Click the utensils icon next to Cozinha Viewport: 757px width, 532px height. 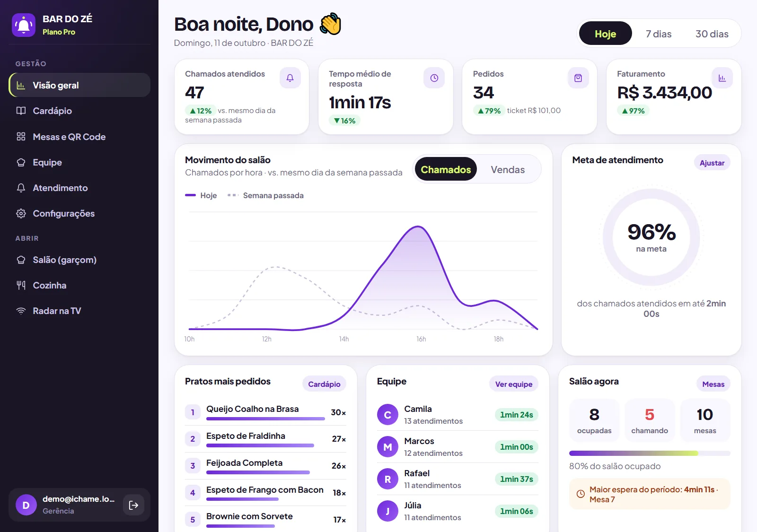21,285
